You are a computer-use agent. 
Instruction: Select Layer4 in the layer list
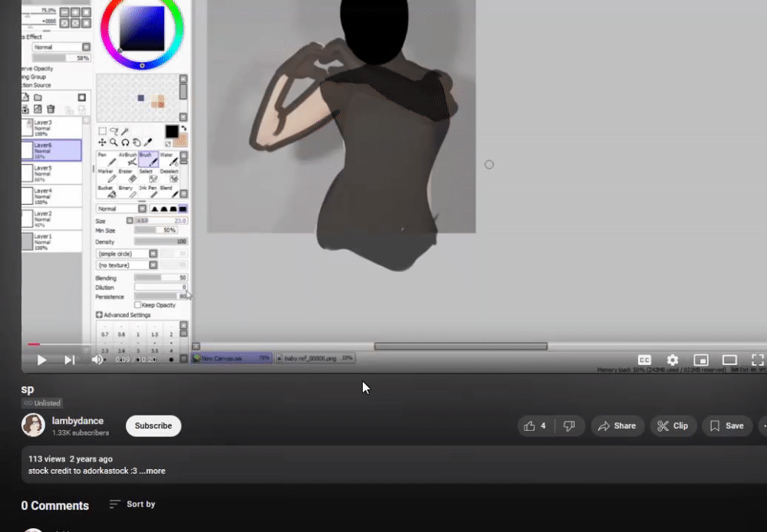click(51, 196)
